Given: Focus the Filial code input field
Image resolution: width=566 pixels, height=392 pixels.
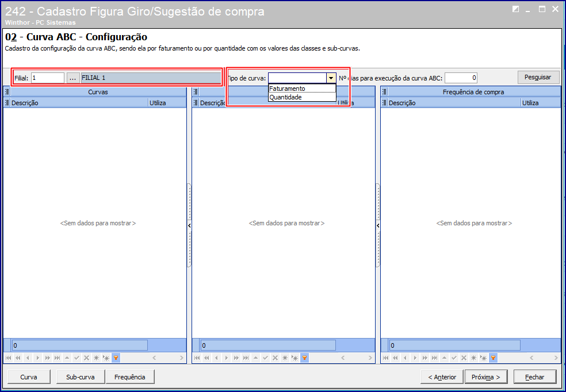Looking at the screenshot, I should (48, 78).
